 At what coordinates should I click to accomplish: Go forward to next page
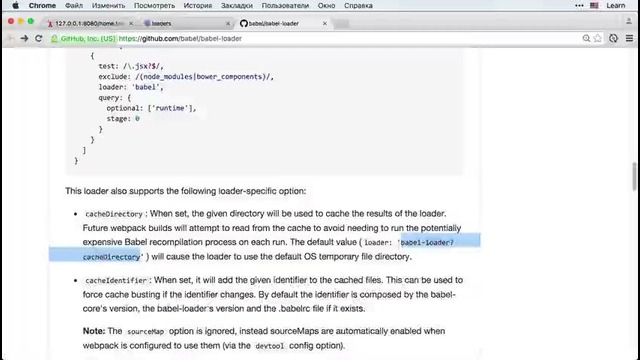(x=24, y=38)
